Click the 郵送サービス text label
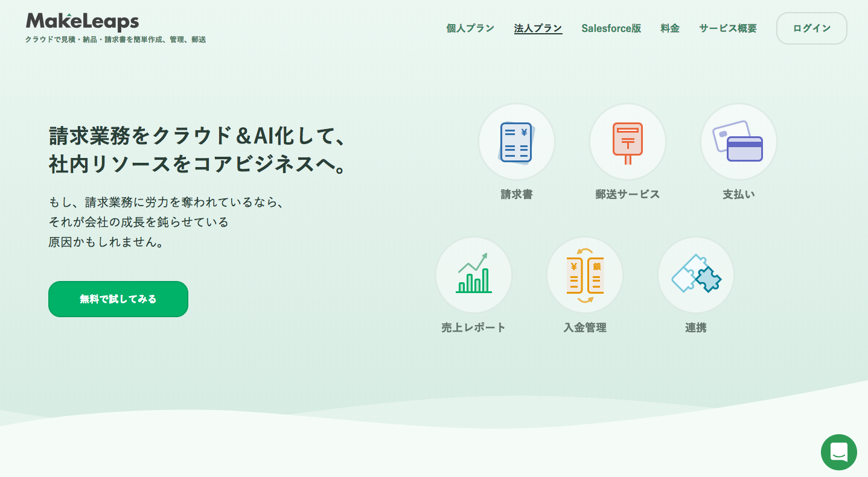 [x=627, y=194]
